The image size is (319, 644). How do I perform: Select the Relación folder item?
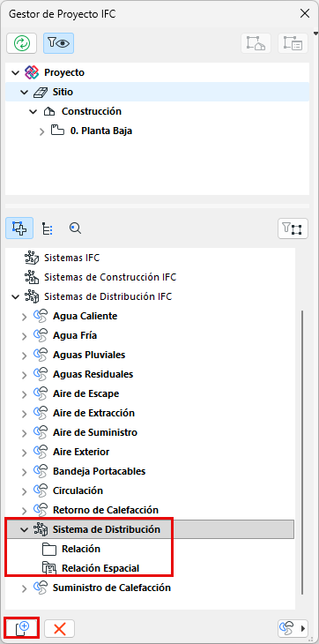coord(81,549)
